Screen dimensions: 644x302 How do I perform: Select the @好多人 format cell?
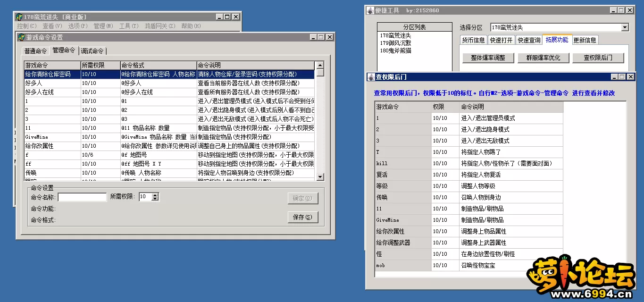tap(158, 83)
